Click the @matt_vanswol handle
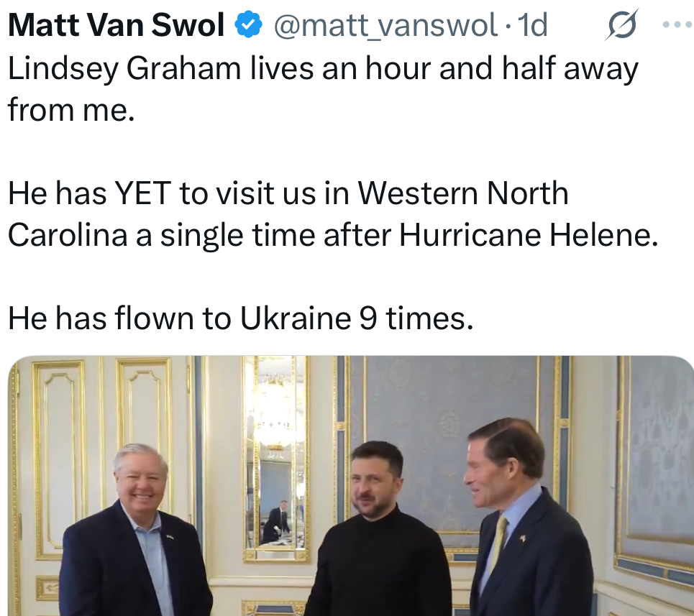This screenshot has width=694, height=616. [385, 27]
